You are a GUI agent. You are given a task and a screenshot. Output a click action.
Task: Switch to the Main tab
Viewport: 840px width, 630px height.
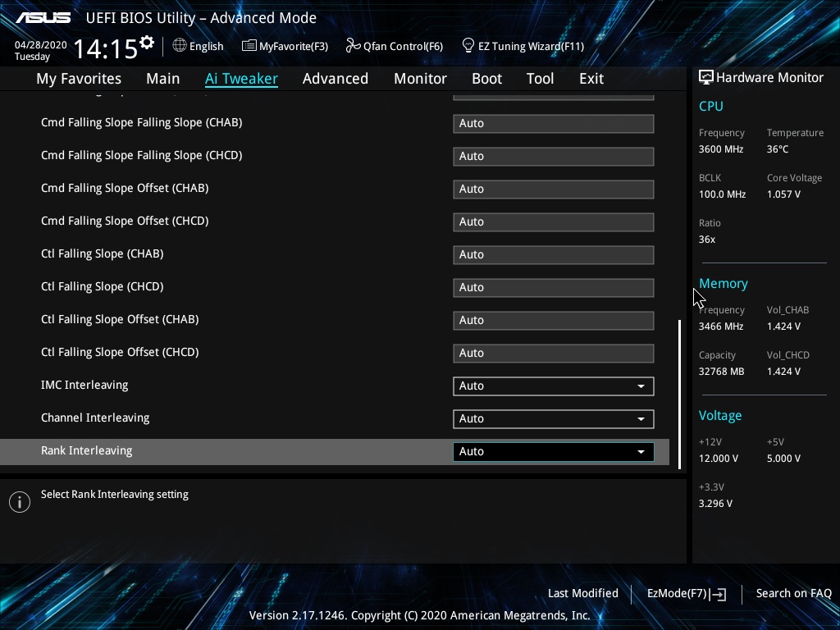pyautogui.click(x=163, y=79)
